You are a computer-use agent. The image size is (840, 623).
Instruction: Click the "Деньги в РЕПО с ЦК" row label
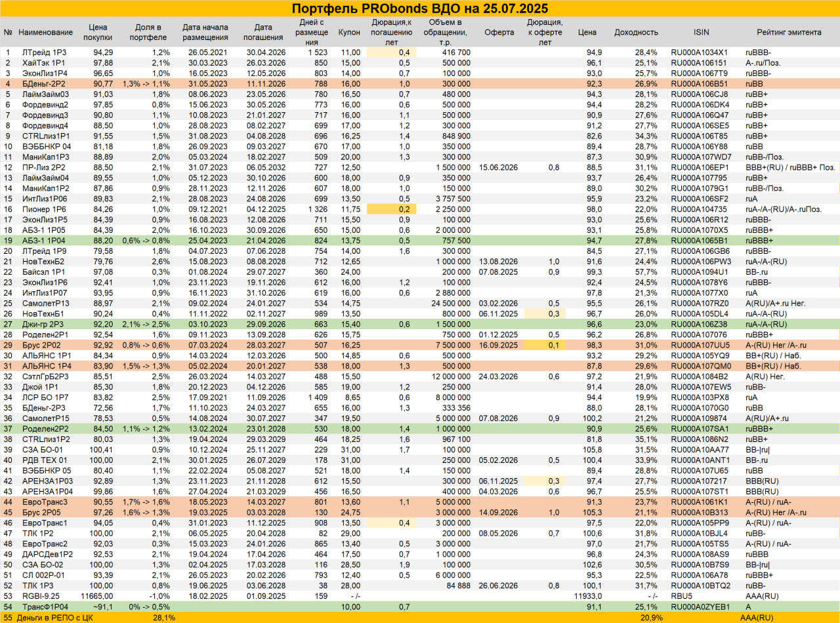(x=56, y=617)
